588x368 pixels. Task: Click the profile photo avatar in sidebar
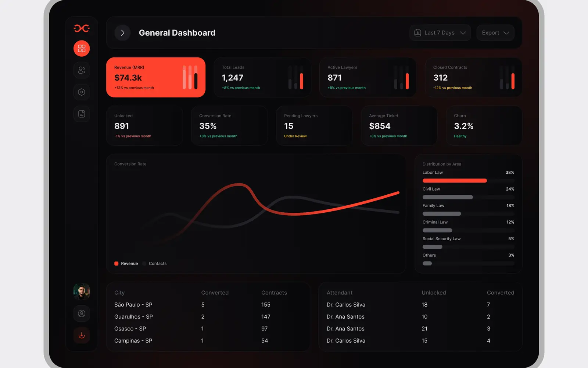(x=82, y=291)
